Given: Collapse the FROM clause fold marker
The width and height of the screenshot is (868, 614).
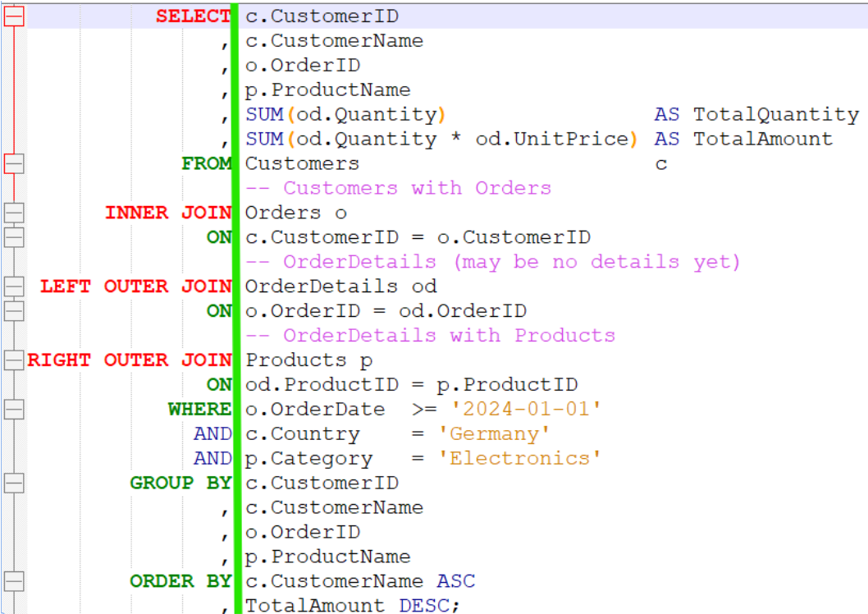Looking at the screenshot, I should [x=14, y=163].
